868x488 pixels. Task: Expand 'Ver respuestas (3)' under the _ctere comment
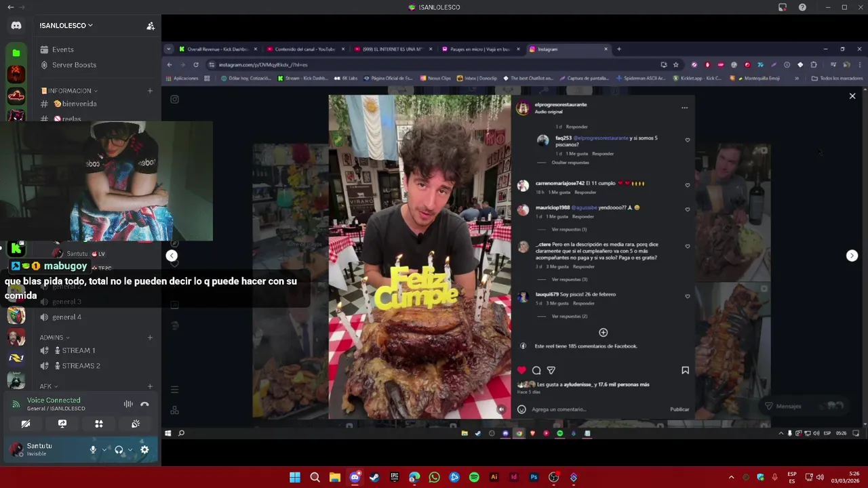pyautogui.click(x=569, y=279)
